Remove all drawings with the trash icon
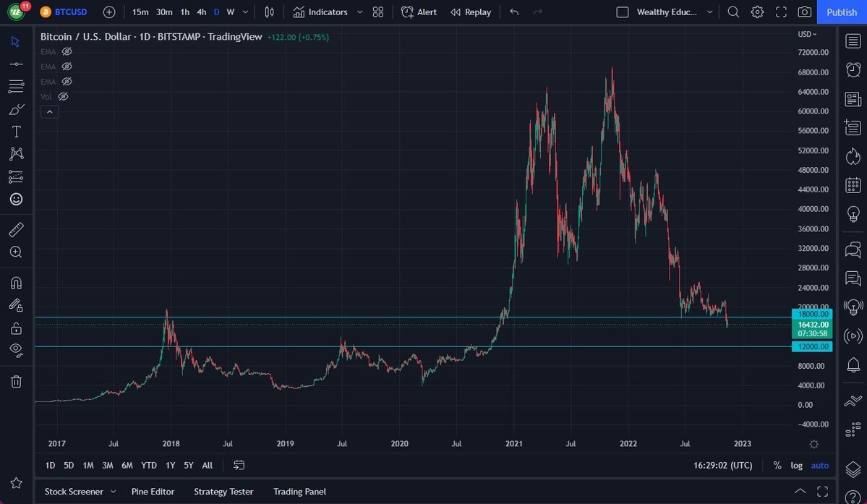867x504 pixels. [x=16, y=381]
